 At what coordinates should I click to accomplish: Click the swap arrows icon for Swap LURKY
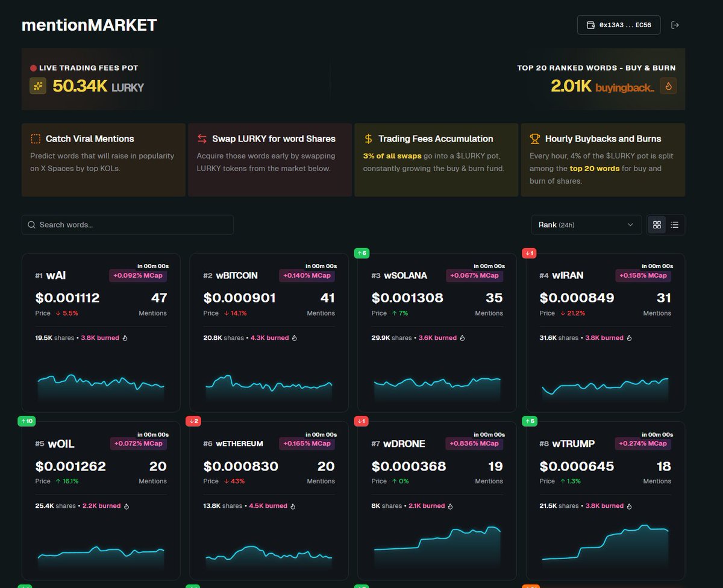click(202, 139)
